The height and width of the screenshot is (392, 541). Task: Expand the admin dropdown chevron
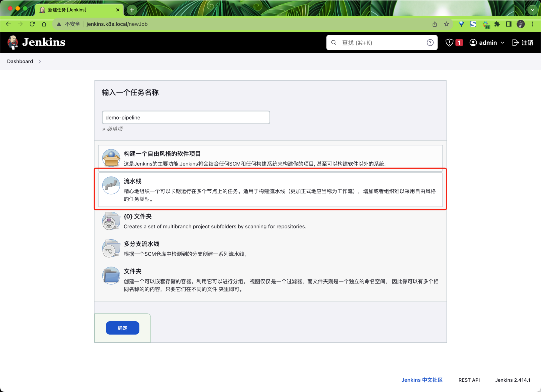coord(503,43)
